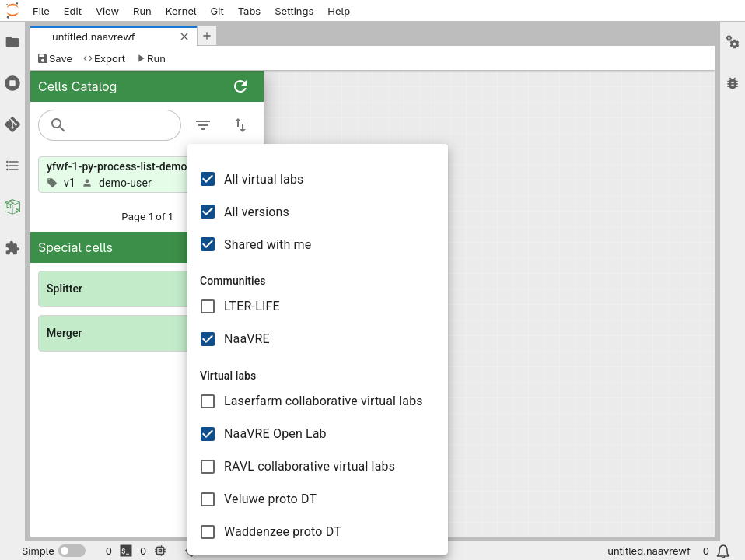Open the Debugger bug icon
This screenshot has height=560, width=745.
(733, 83)
